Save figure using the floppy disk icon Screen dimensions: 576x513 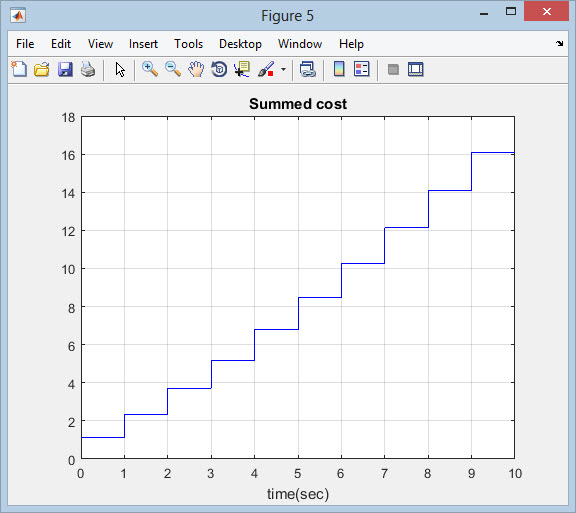tap(65, 69)
